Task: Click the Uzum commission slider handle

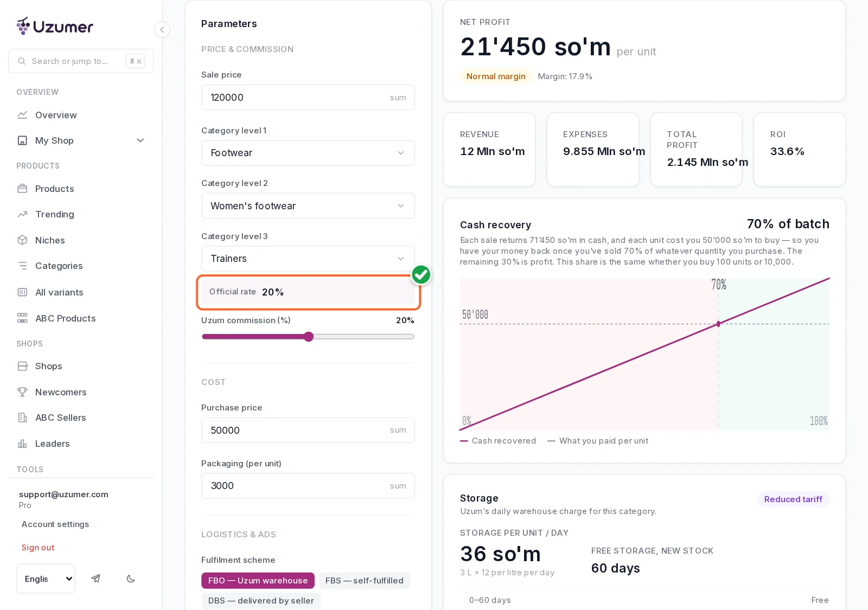Action: pyautogui.click(x=309, y=337)
